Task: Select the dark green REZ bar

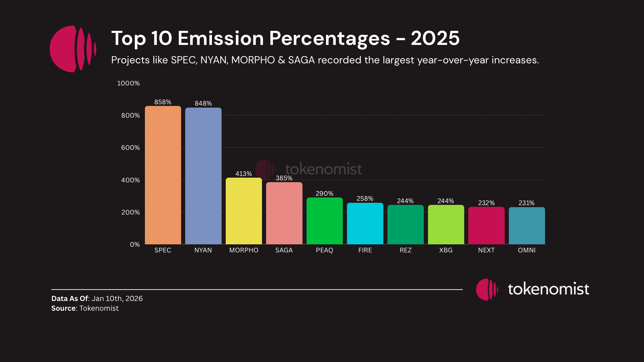Action: click(x=405, y=225)
